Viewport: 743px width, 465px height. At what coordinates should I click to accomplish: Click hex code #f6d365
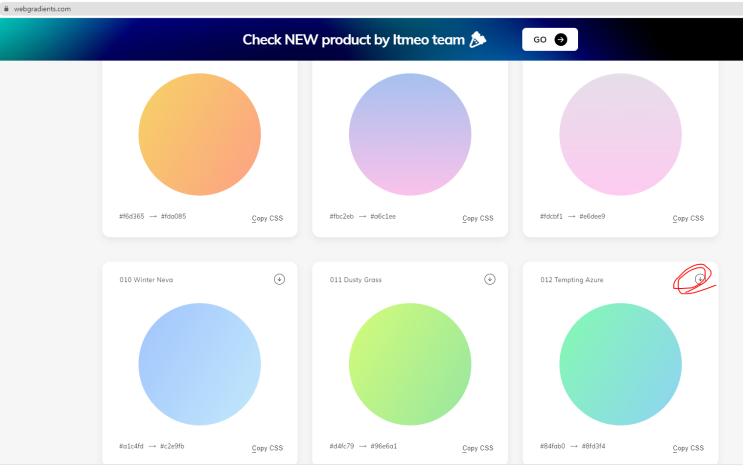tap(132, 216)
